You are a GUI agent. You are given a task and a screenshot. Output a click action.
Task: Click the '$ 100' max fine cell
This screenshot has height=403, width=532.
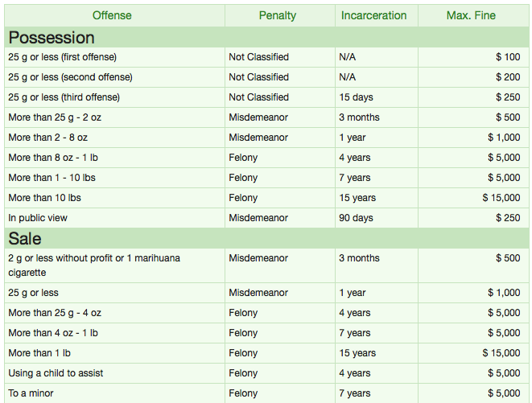[508, 57]
